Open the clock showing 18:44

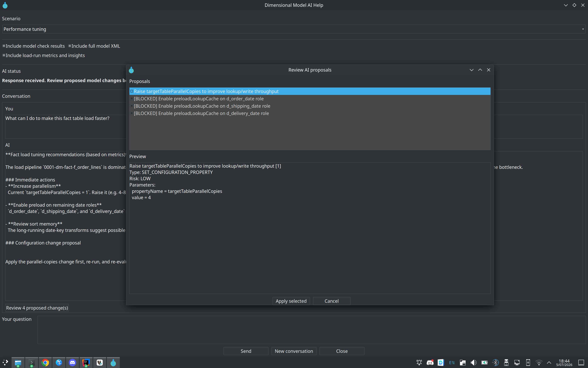(564, 363)
